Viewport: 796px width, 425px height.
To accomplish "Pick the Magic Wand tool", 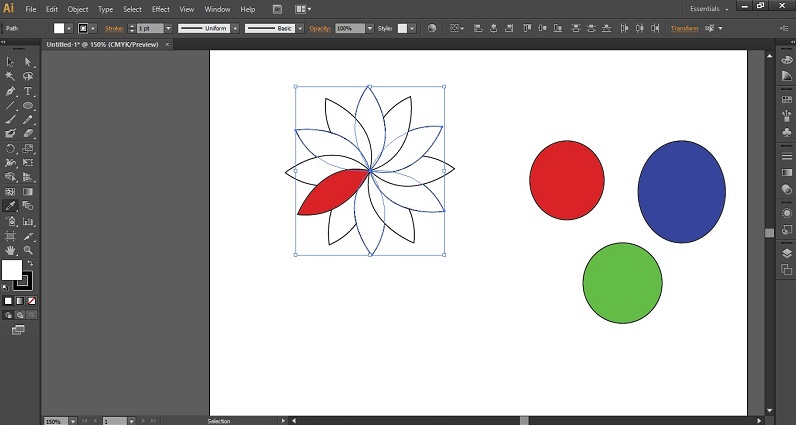I will [x=10, y=76].
